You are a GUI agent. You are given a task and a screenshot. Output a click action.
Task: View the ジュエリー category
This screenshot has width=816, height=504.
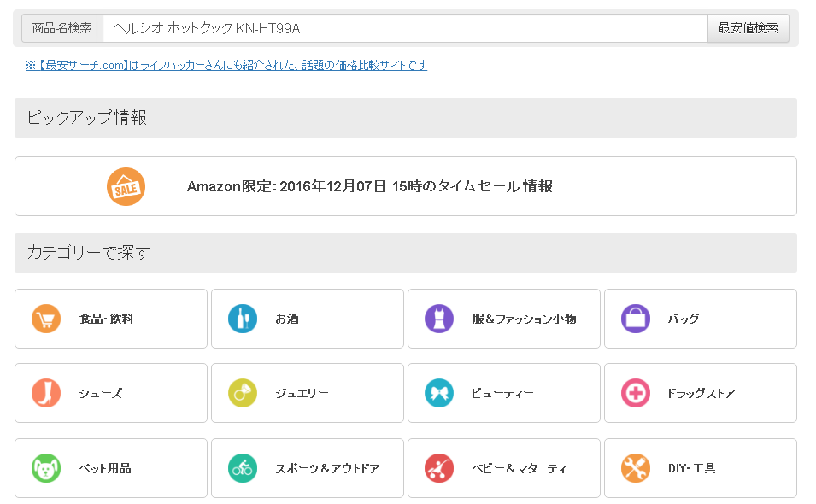(x=308, y=393)
